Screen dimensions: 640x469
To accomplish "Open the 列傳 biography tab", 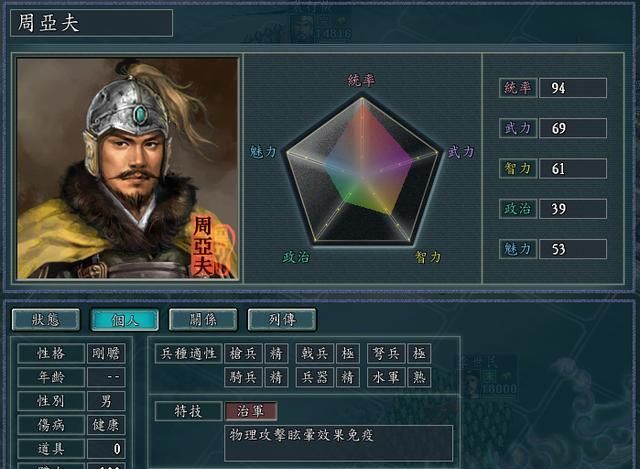I will (282, 319).
